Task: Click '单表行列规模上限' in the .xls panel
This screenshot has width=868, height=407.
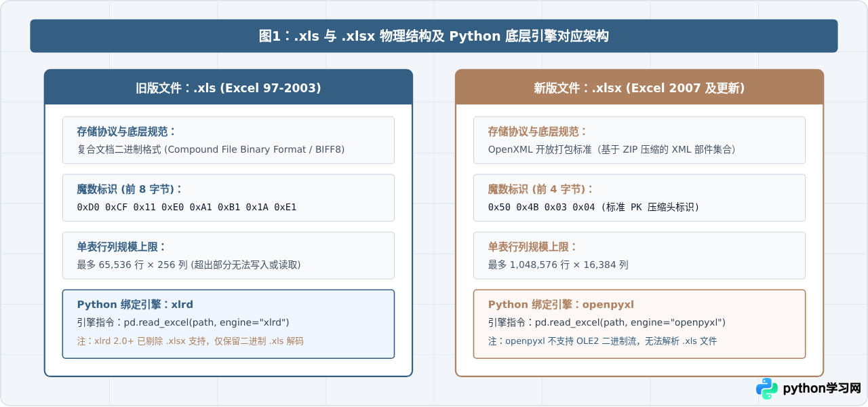Action: (x=121, y=247)
